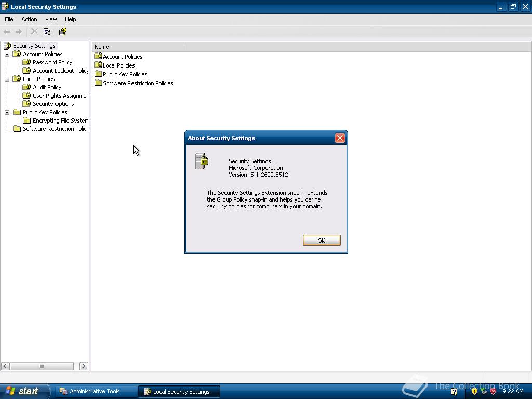The width and height of the screenshot is (532, 399).
Task: Click the Back arrow toolbar icon
Action: point(7,32)
